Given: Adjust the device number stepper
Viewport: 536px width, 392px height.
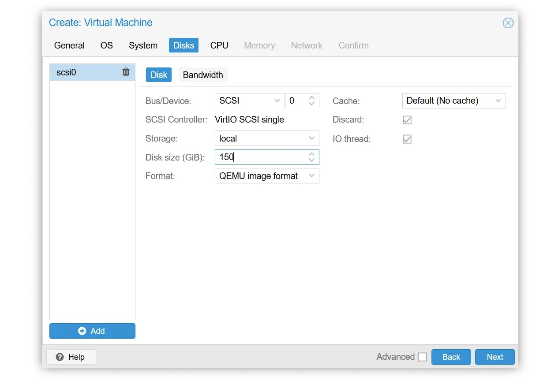Looking at the screenshot, I should [x=311, y=101].
